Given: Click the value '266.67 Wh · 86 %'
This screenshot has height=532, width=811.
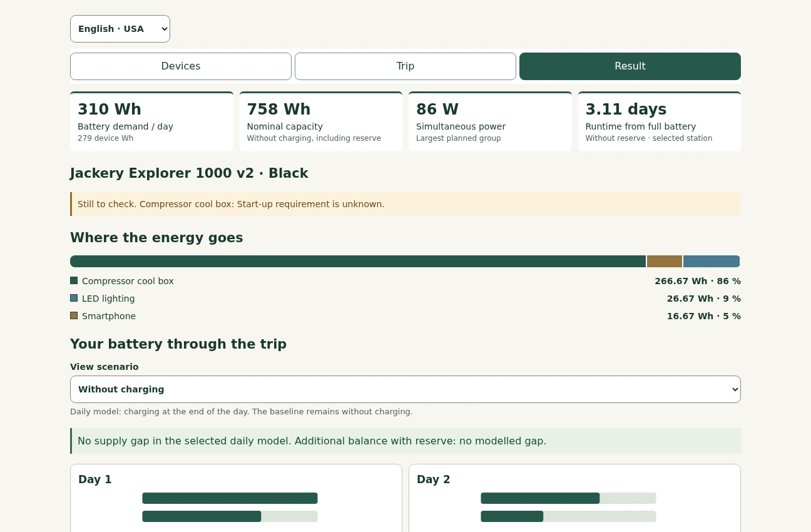Looking at the screenshot, I should pyautogui.click(x=698, y=281).
